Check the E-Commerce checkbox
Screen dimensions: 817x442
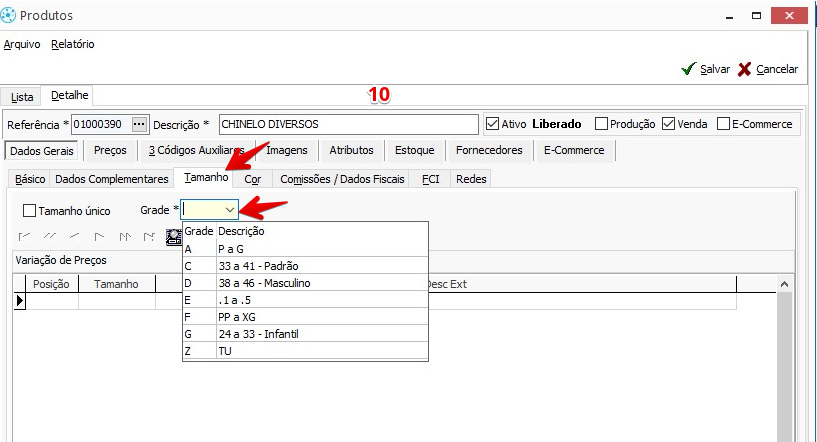click(723, 124)
